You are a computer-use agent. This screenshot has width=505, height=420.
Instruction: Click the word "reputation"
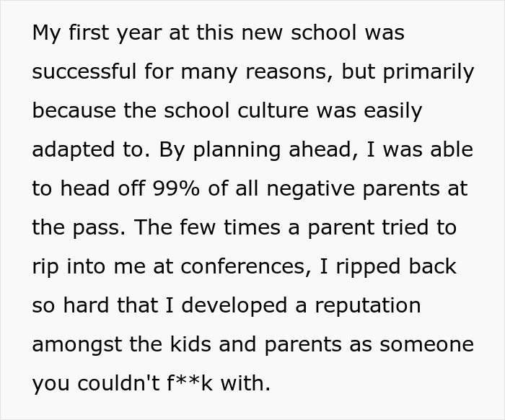(368, 306)
